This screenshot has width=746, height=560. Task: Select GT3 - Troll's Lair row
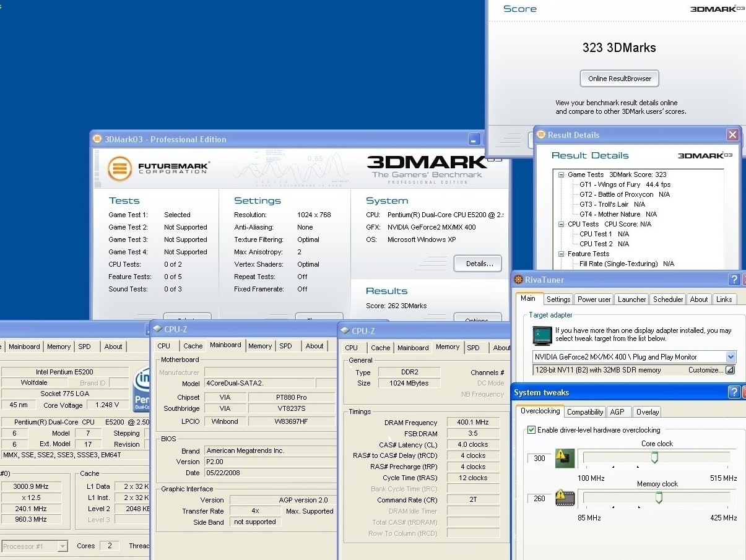click(x=612, y=204)
